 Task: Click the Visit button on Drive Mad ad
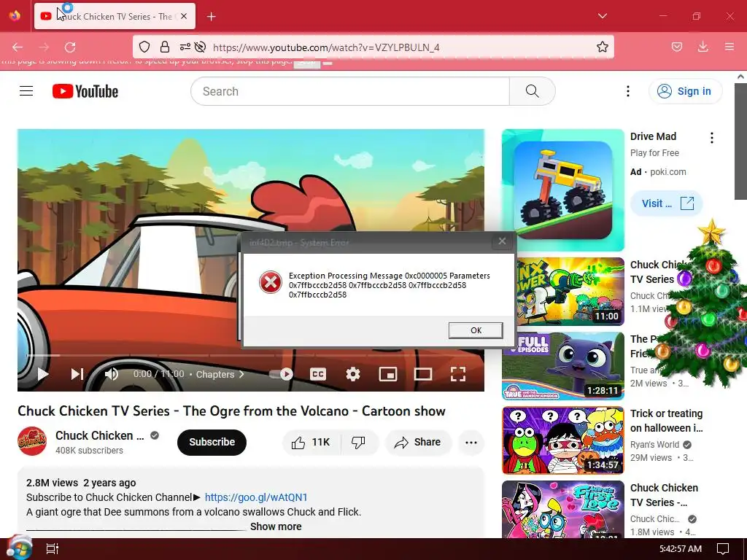tap(667, 203)
